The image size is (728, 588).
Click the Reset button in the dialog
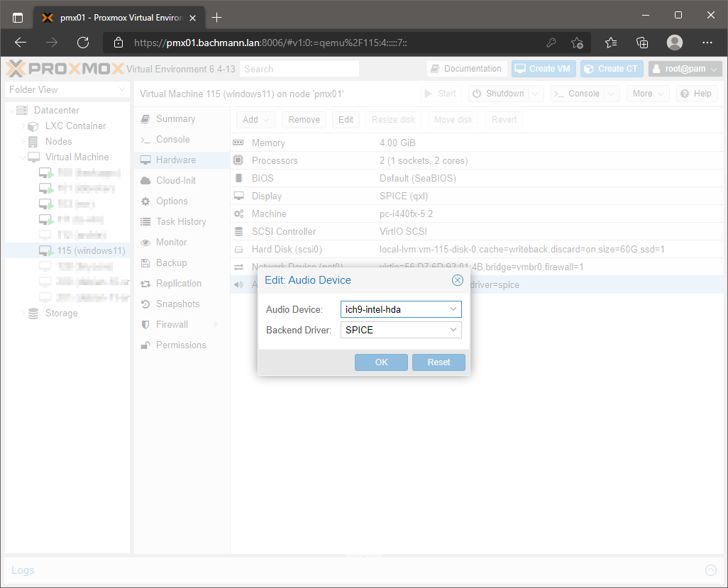439,362
